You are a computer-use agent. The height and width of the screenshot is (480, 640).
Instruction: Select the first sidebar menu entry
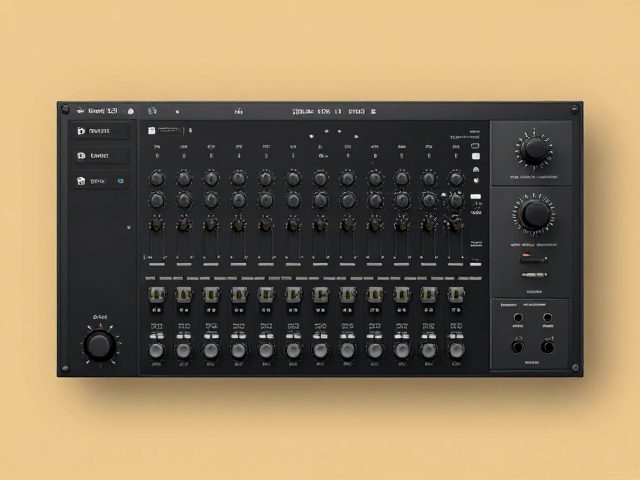tap(101, 131)
